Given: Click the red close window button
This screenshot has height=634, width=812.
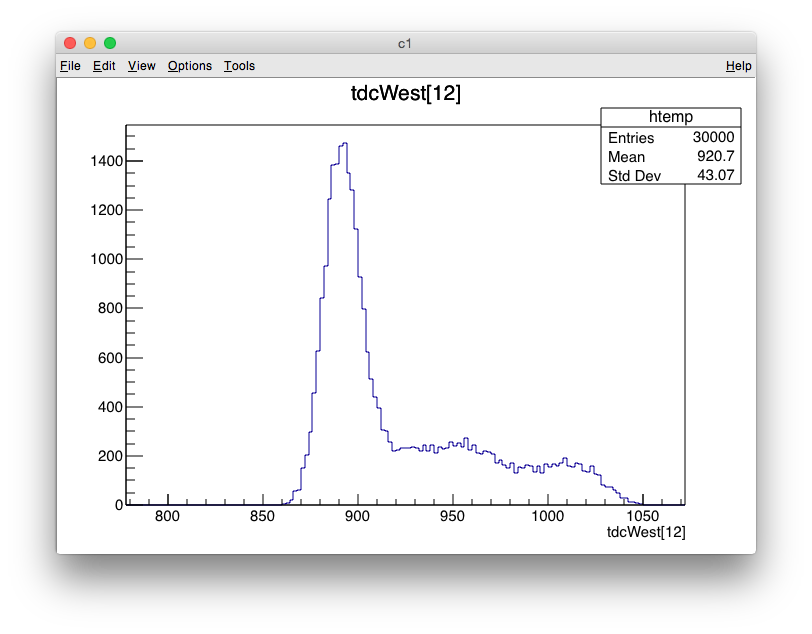Looking at the screenshot, I should click(x=70, y=43).
